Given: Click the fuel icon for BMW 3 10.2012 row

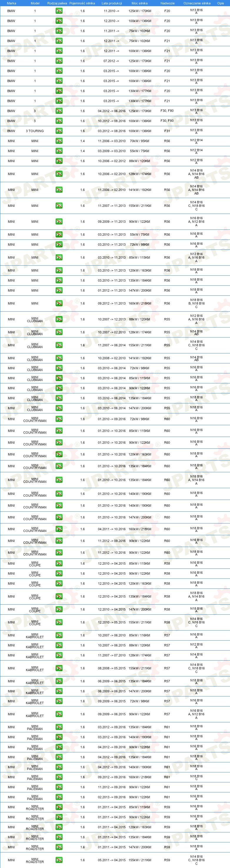Looking at the screenshot, I should (x=59, y=121).
